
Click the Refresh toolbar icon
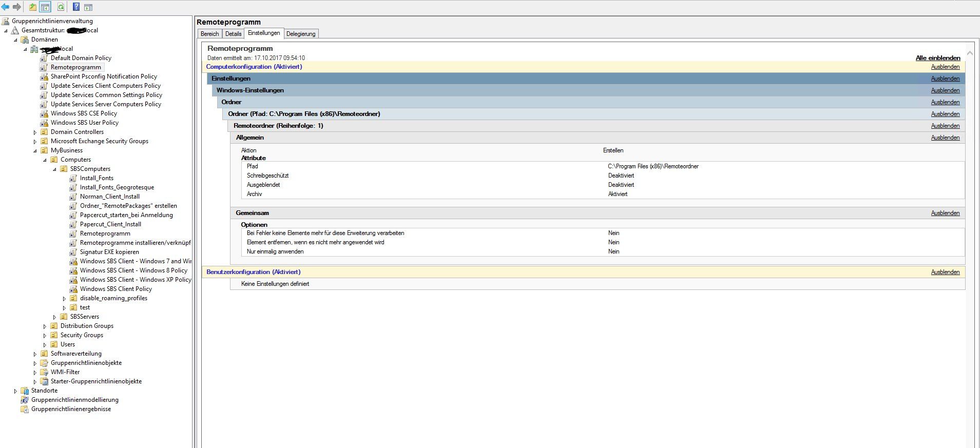pos(61,7)
